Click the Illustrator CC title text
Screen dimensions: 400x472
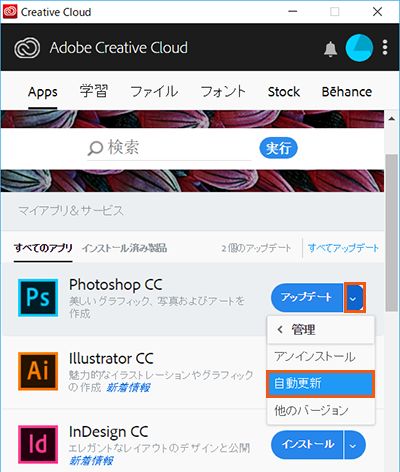(x=111, y=358)
